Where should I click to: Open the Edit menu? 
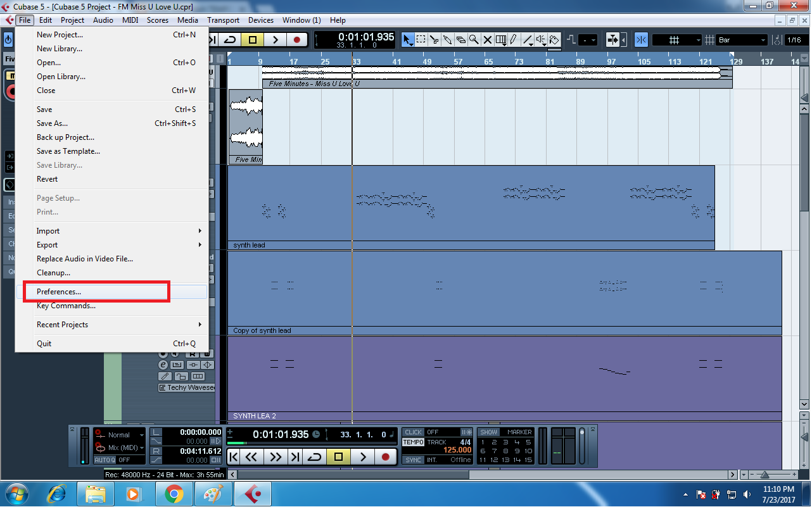(46, 20)
